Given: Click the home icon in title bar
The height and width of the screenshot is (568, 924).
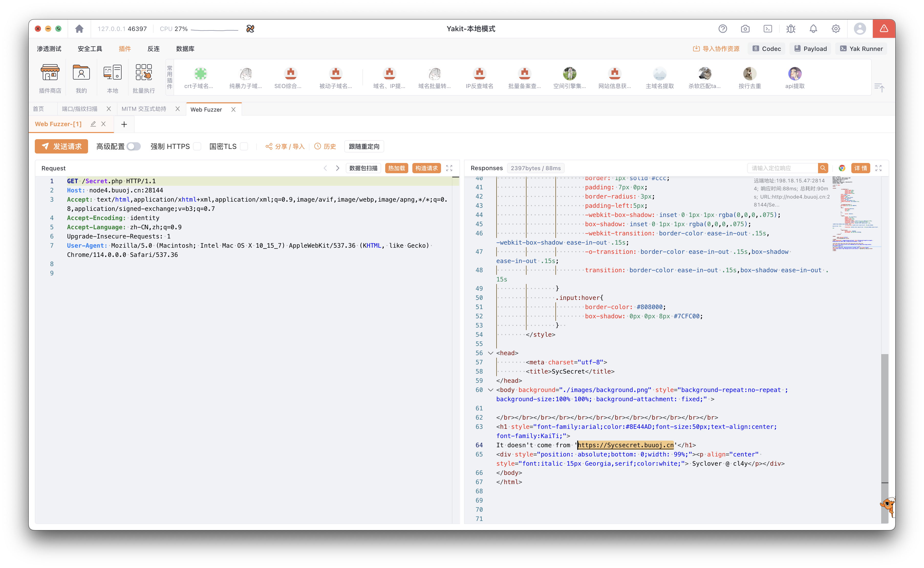Looking at the screenshot, I should pos(79,29).
